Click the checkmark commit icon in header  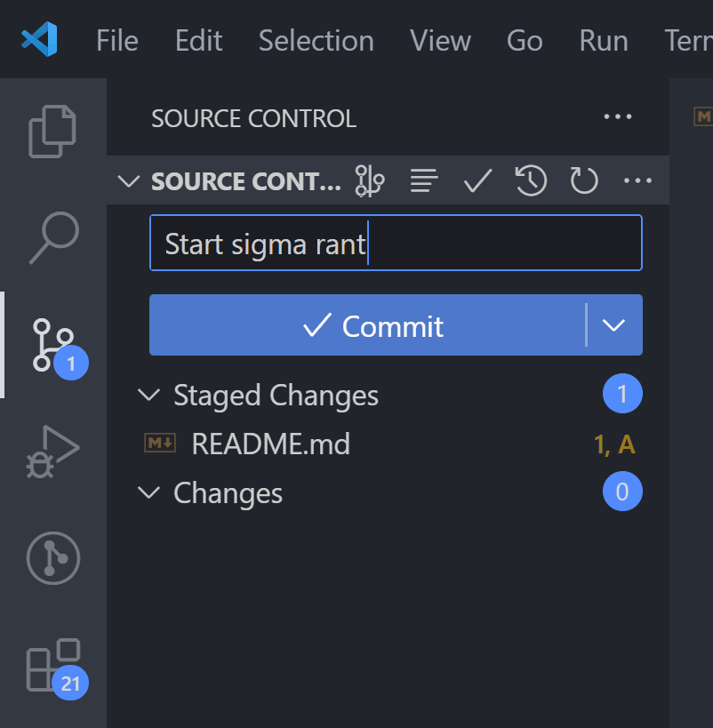point(477,181)
